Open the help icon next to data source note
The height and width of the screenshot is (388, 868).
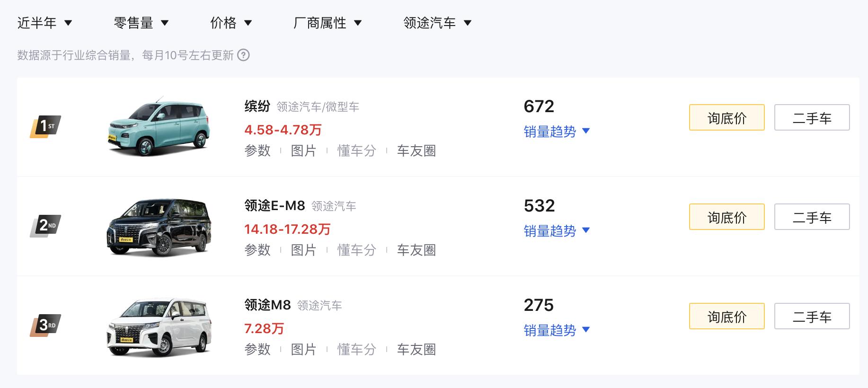[x=243, y=56]
